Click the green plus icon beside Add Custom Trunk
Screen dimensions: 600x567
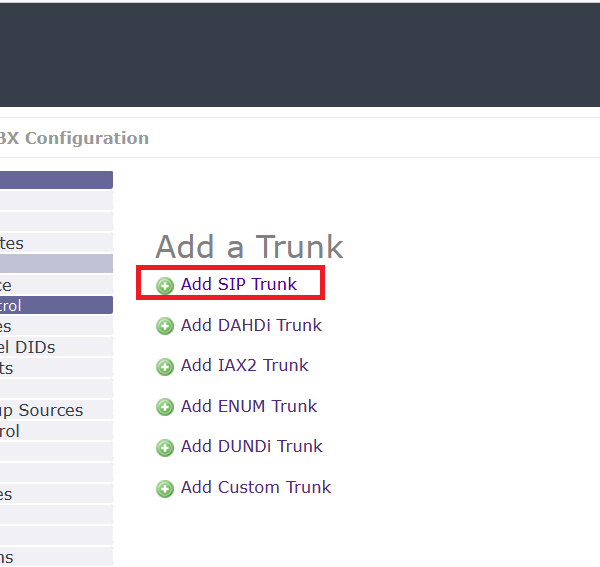(x=165, y=489)
